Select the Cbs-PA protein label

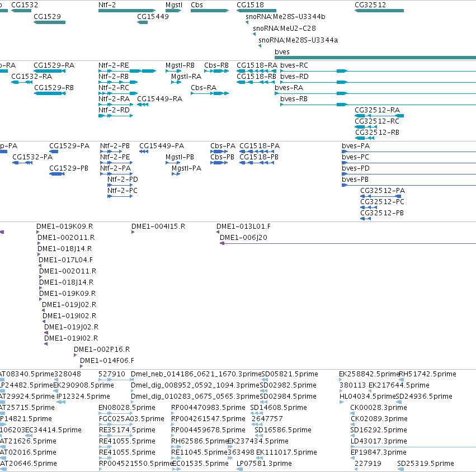(223, 146)
